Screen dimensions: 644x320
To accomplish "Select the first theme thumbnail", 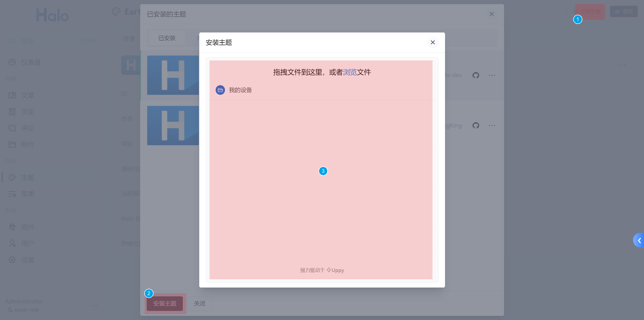I will coord(173,75).
